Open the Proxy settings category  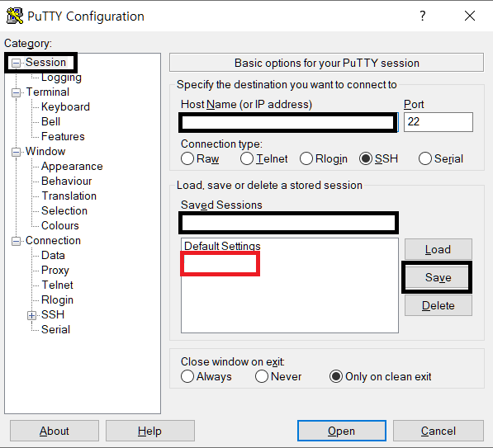[55, 270]
